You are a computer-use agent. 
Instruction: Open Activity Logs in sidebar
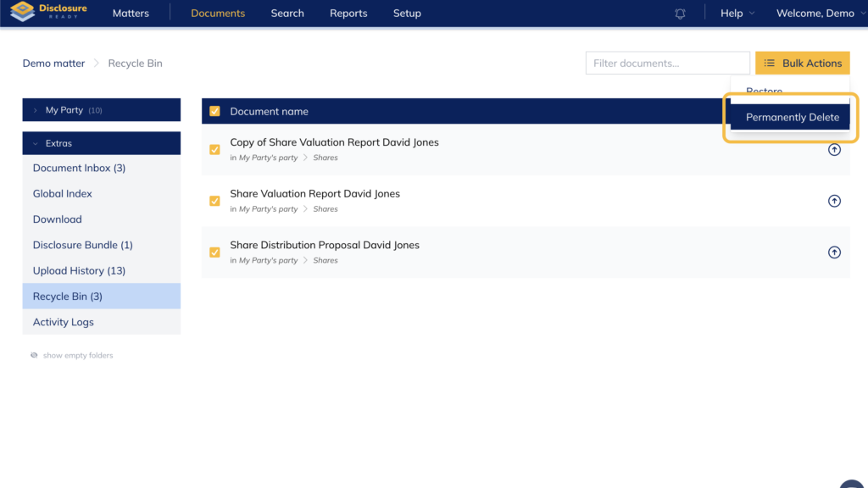(x=64, y=322)
